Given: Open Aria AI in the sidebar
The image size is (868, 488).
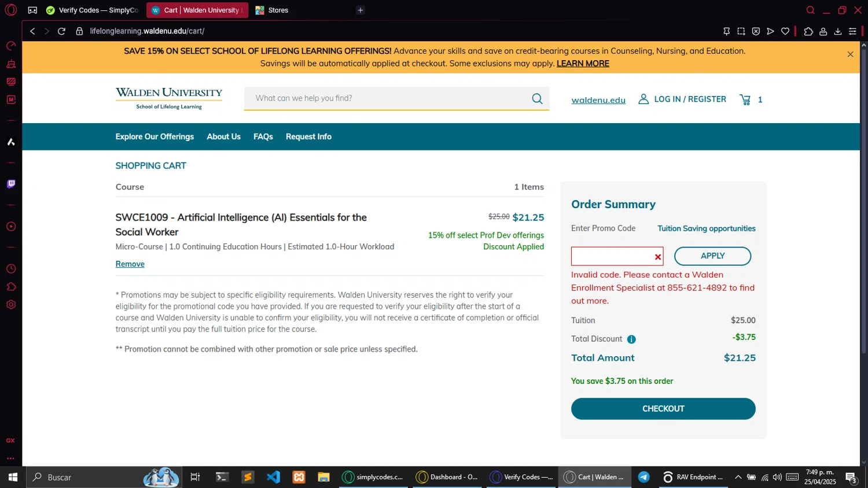Looking at the screenshot, I should [x=10, y=142].
